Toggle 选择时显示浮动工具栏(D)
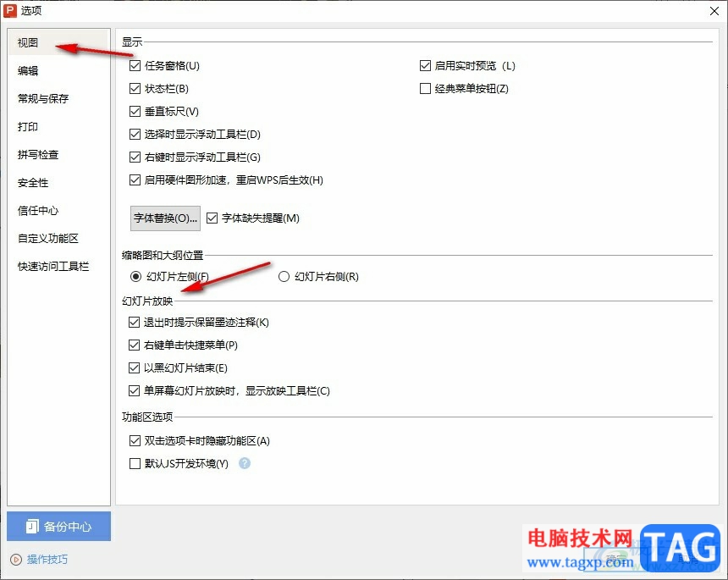Image resolution: width=728 pixels, height=580 pixels. pyautogui.click(x=135, y=134)
